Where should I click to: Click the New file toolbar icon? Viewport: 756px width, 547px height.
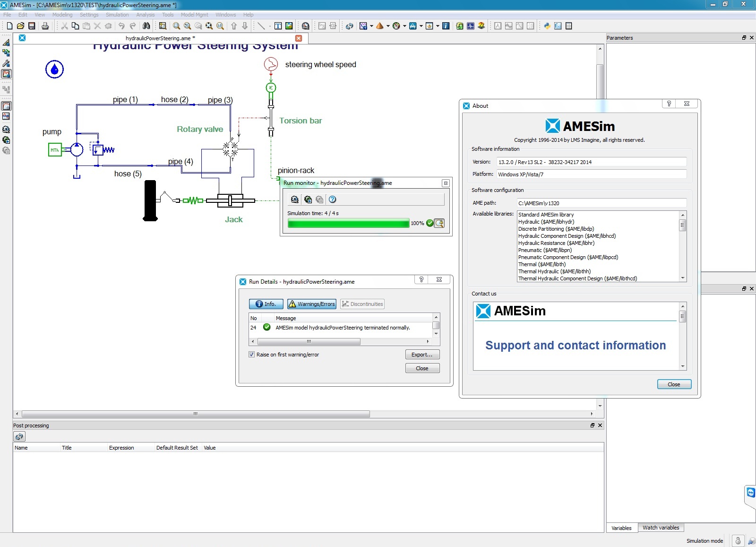[x=9, y=26]
